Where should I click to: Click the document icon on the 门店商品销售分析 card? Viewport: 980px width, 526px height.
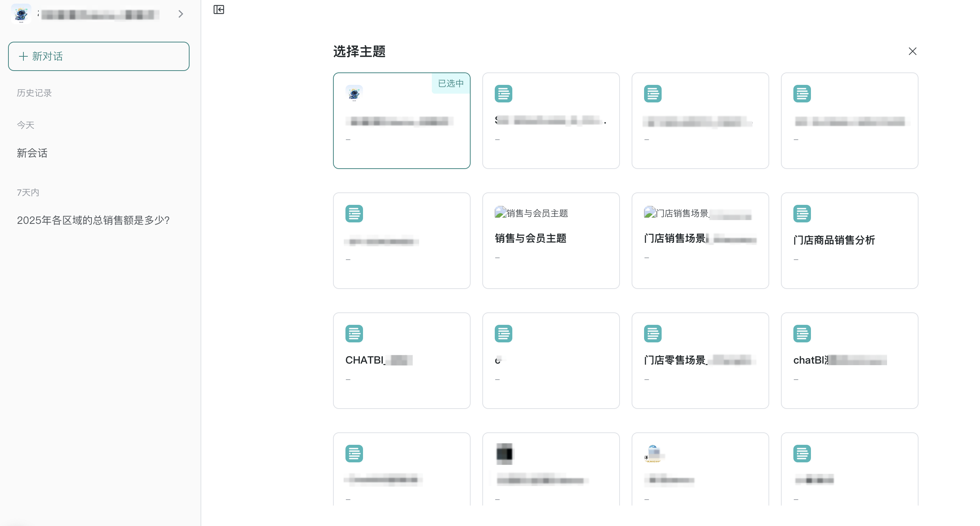tap(802, 213)
